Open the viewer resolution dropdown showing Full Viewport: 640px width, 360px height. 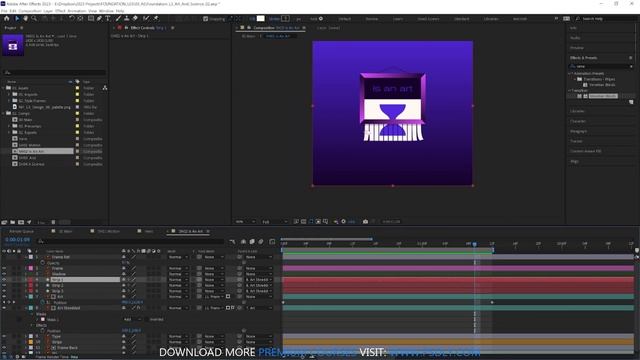274,222
